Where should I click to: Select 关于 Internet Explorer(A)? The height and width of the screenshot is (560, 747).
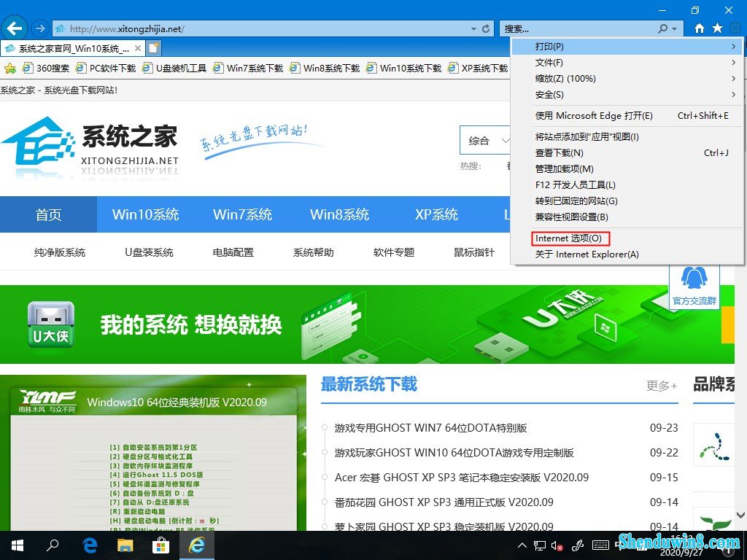click(x=627, y=254)
